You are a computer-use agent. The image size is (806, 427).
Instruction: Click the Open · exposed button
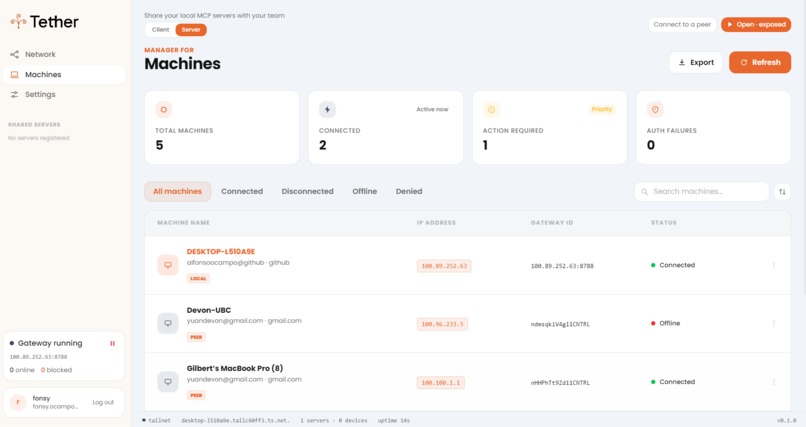[x=756, y=24]
